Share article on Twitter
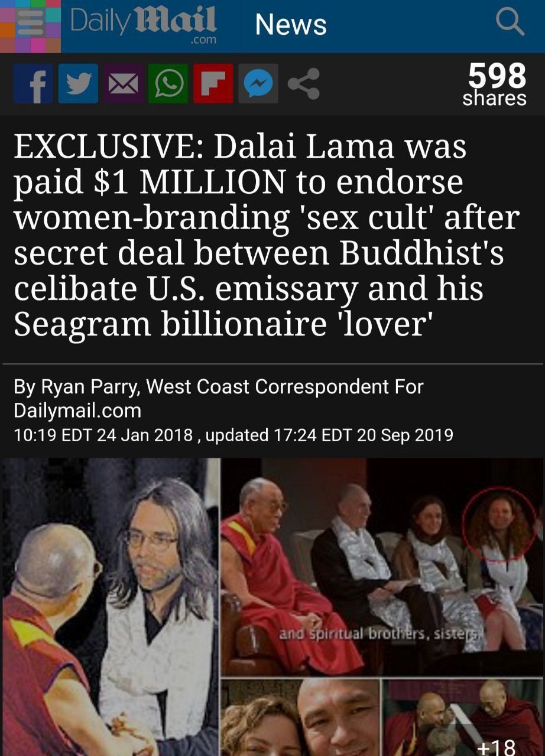The width and height of the screenshot is (545, 756). 78,84
